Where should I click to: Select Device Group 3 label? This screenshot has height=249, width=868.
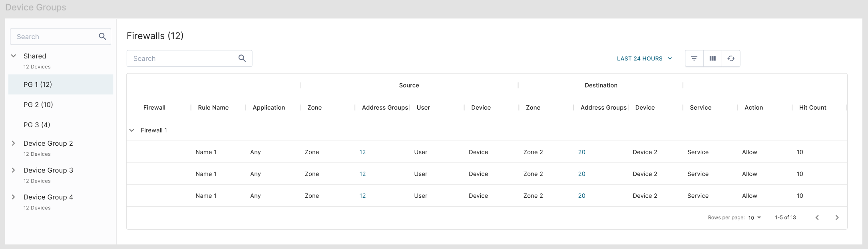click(48, 170)
